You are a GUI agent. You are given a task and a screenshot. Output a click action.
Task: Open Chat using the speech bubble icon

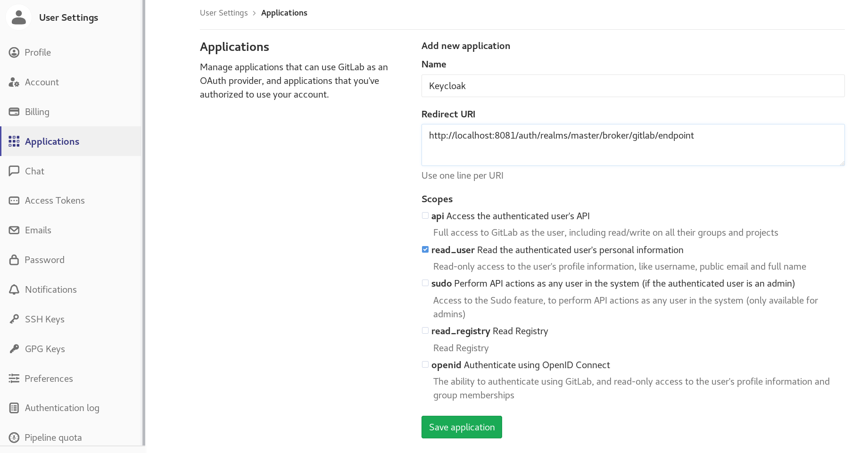(x=14, y=171)
